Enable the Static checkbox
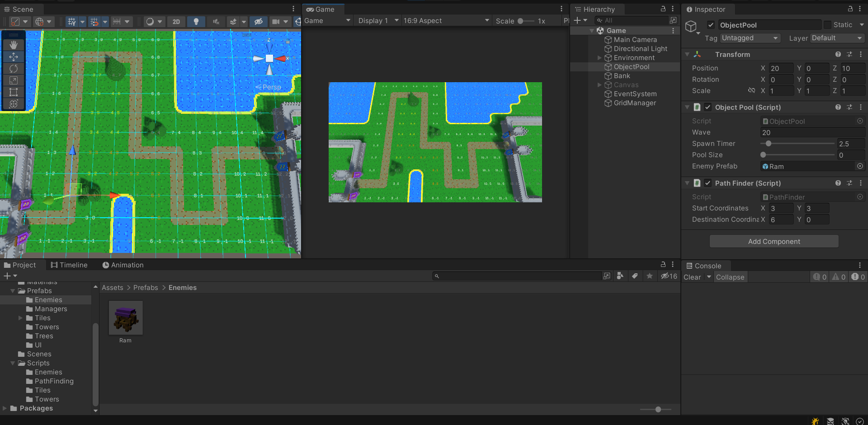The height and width of the screenshot is (425, 868). (827, 25)
